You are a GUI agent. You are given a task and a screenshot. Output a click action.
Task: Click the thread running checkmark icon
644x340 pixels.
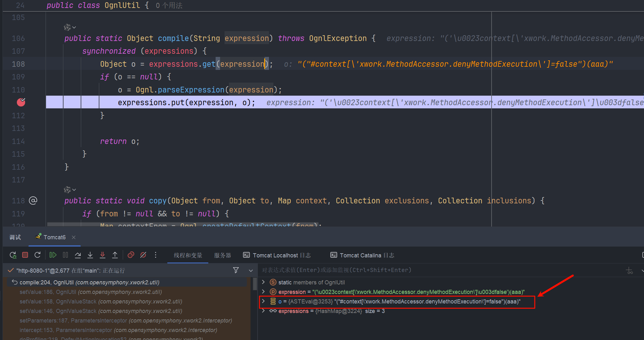coord(11,270)
